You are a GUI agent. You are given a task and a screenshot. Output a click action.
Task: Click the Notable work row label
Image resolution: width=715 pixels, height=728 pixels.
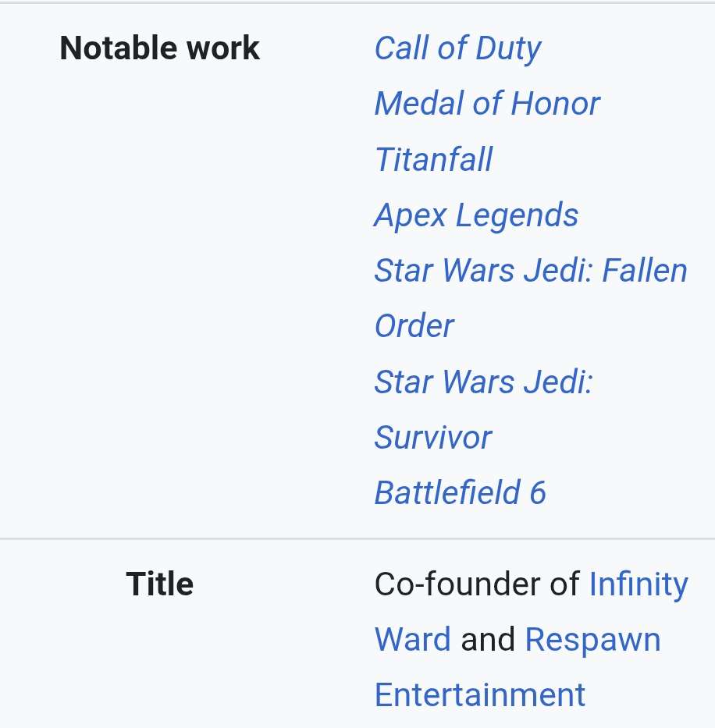point(159,48)
